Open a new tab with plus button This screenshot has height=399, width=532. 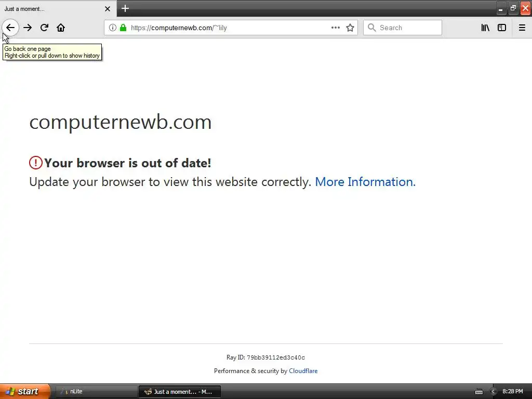(125, 8)
